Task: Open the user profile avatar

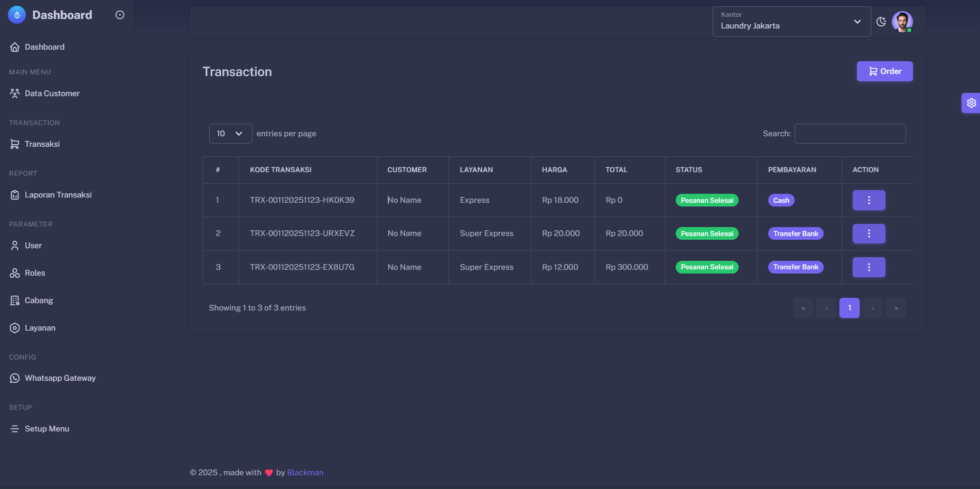Action: click(x=902, y=22)
